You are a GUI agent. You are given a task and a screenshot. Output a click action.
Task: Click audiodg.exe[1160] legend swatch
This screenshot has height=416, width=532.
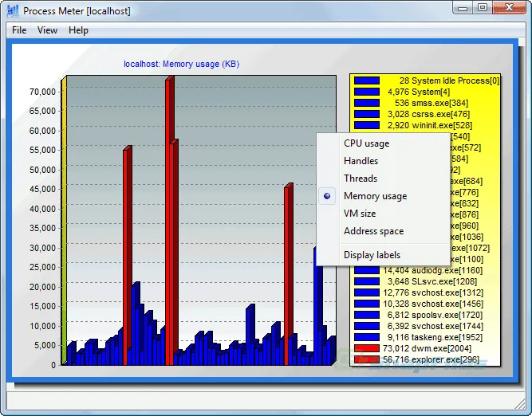367,270
